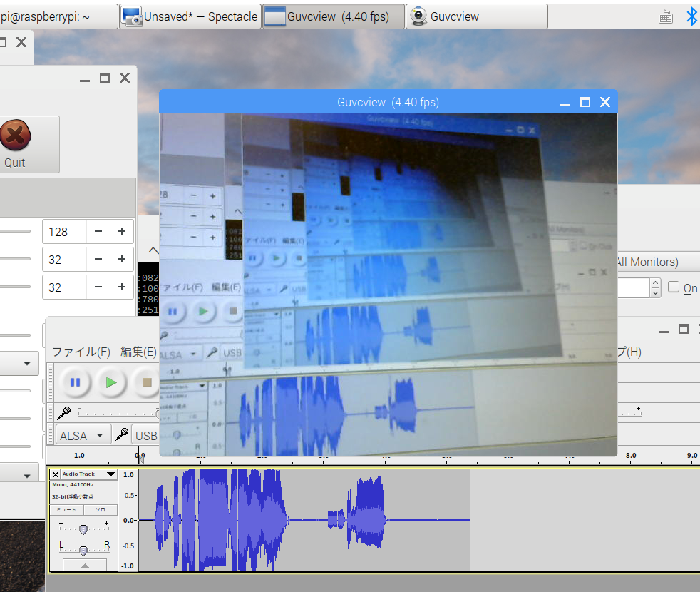Stop Audacity with the square stop button
The height and width of the screenshot is (592, 700).
146,382
